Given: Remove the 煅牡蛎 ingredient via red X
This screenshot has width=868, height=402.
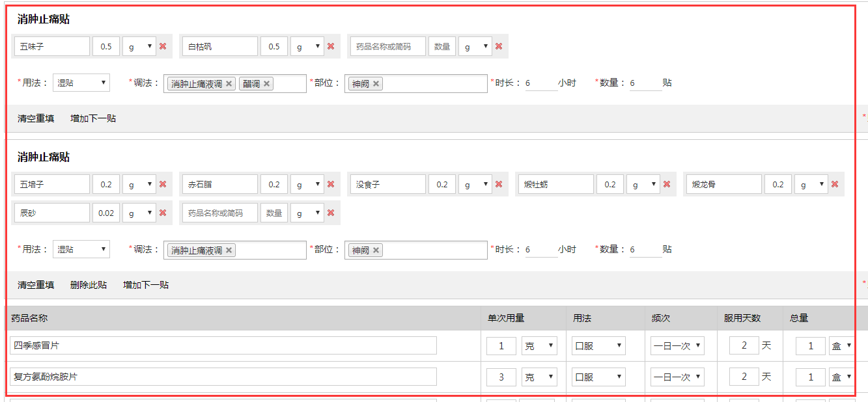Looking at the screenshot, I should pyautogui.click(x=667, y=184).
